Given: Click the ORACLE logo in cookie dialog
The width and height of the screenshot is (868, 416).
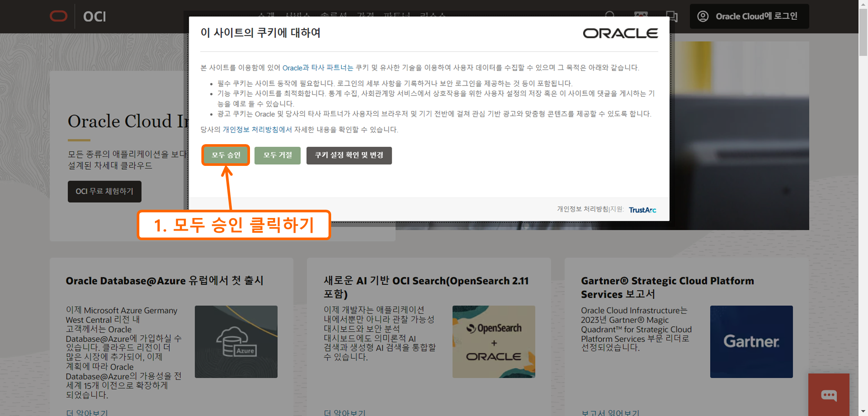Looking at the screenshot, I should (620, 33).
